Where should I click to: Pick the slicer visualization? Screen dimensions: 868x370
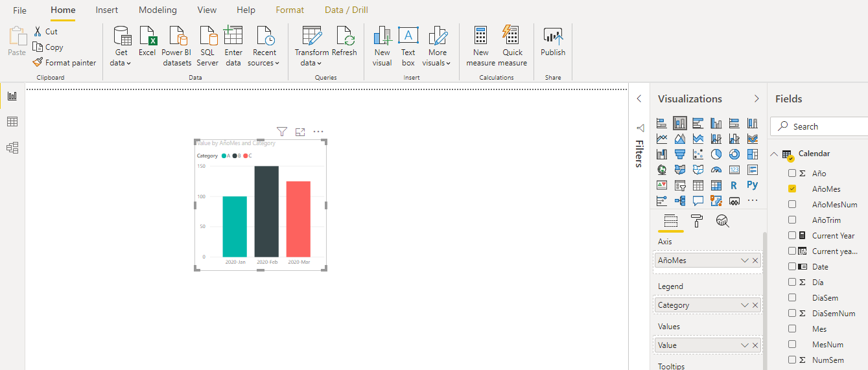(680, 185)
